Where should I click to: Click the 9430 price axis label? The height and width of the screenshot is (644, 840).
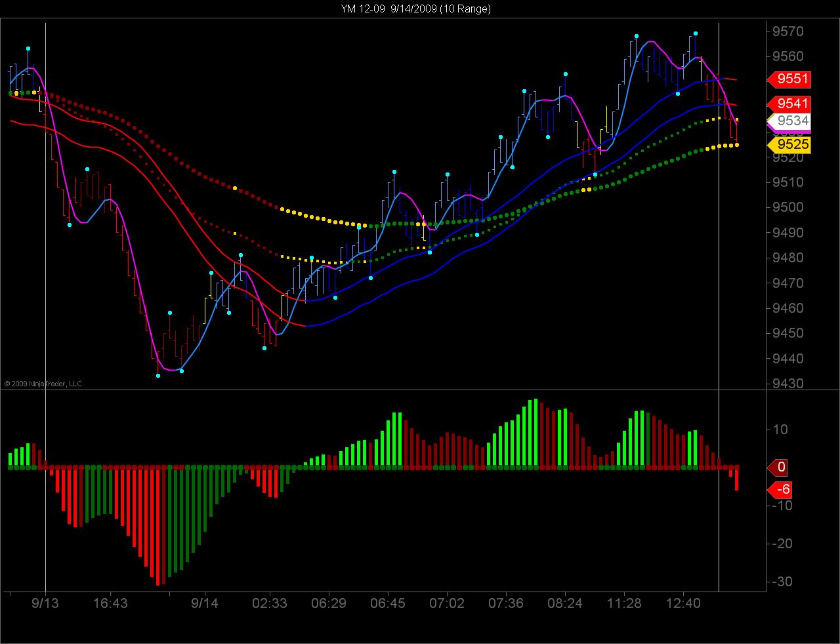pyautogui.click(x=788, y=383)
